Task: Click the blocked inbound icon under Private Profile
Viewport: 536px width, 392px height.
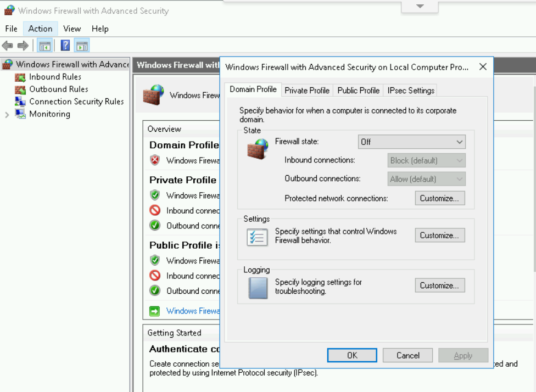Action: pyautogui.click(x=155, y=210)
